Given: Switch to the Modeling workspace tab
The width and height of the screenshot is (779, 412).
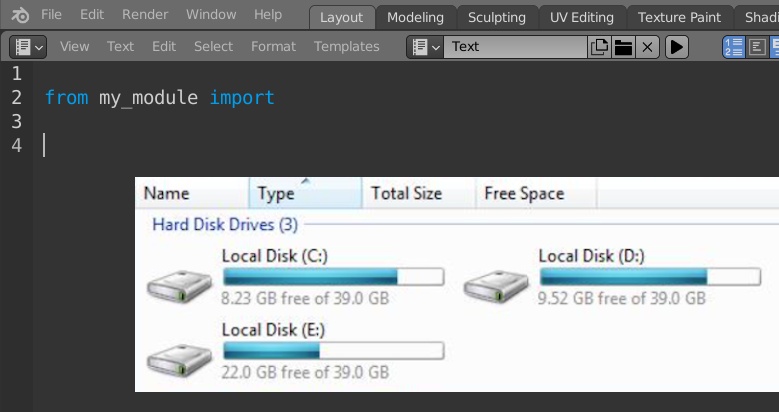Looking at the screenshot, I should [415, 17].
